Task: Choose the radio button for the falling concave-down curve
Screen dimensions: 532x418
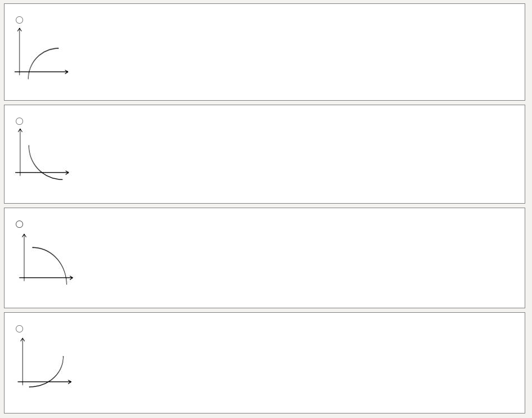Action: 19,224
